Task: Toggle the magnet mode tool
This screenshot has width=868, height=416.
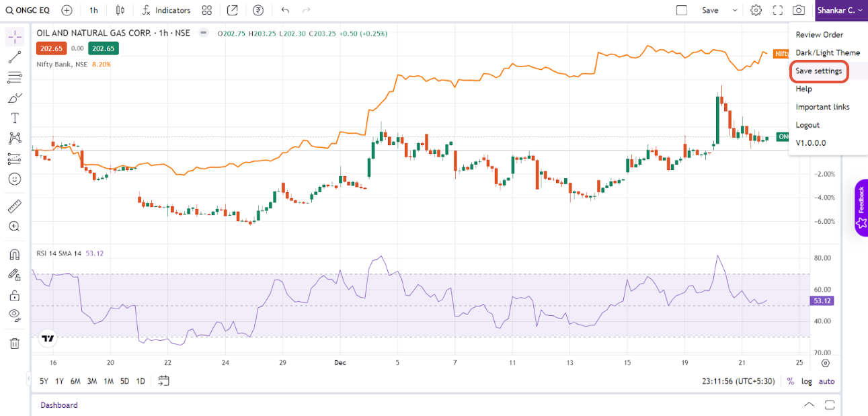Action: pos(14,255)
